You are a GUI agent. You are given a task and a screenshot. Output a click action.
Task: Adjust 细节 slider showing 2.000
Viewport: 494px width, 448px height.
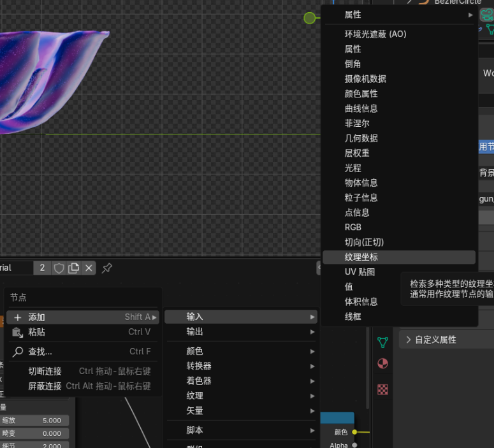coord(34,445)
